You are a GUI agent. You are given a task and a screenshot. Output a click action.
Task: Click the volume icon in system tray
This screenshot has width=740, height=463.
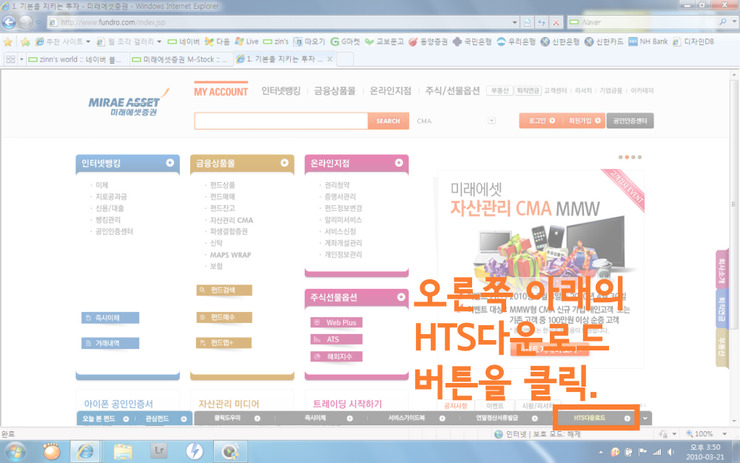click(x=670, y=452)
